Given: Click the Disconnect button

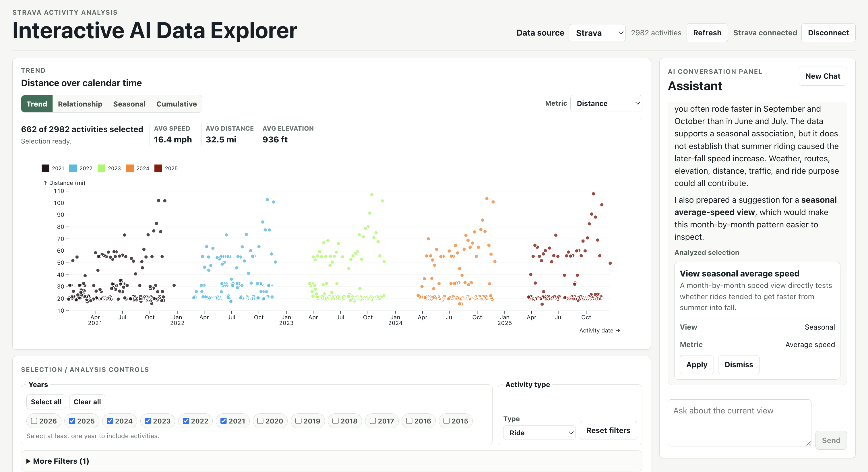Looking at the screenshot, I should (828, 33).
